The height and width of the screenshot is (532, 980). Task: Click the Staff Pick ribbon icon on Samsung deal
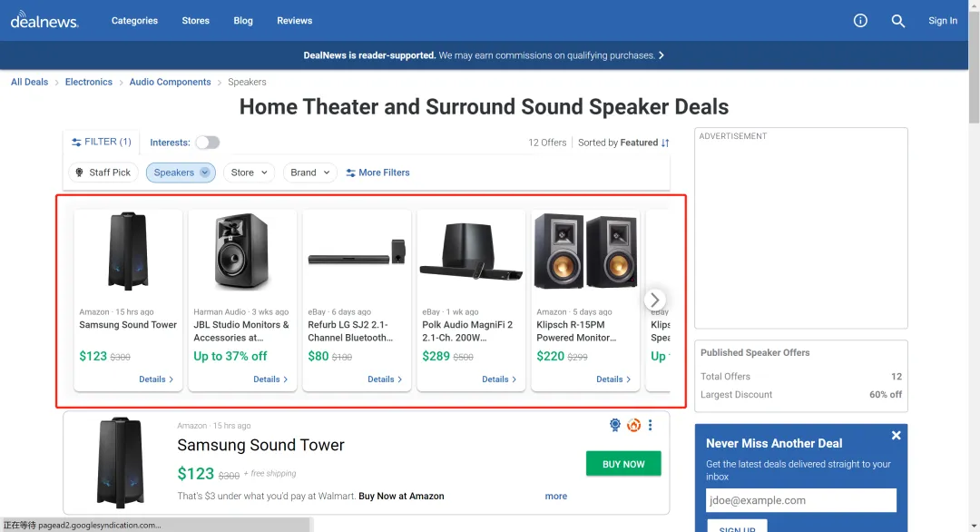point(615,425)
